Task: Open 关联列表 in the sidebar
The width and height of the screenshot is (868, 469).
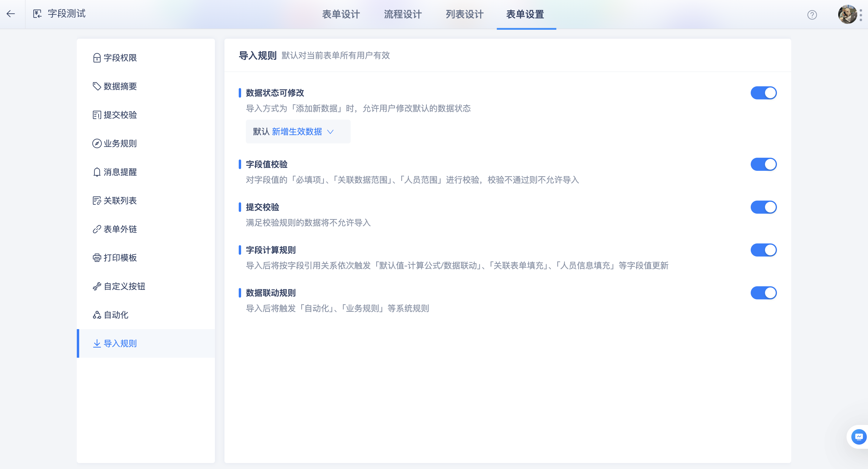Action: coord(146,201)
